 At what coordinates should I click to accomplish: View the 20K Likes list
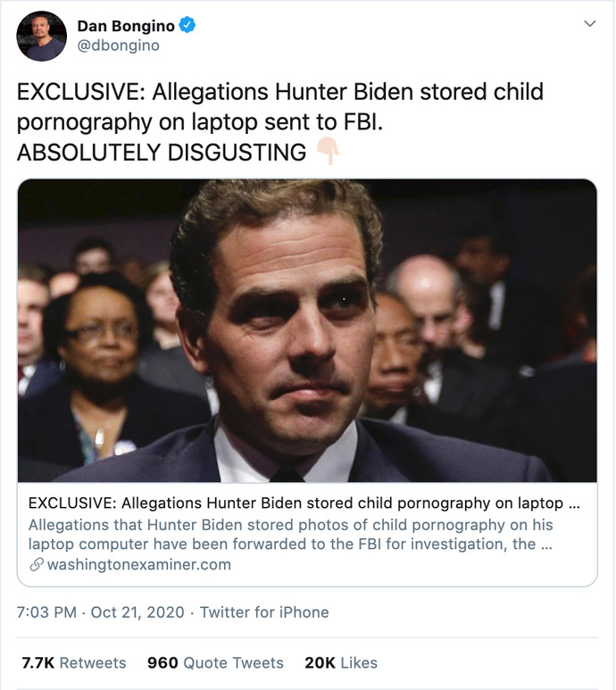pos(341,662)
